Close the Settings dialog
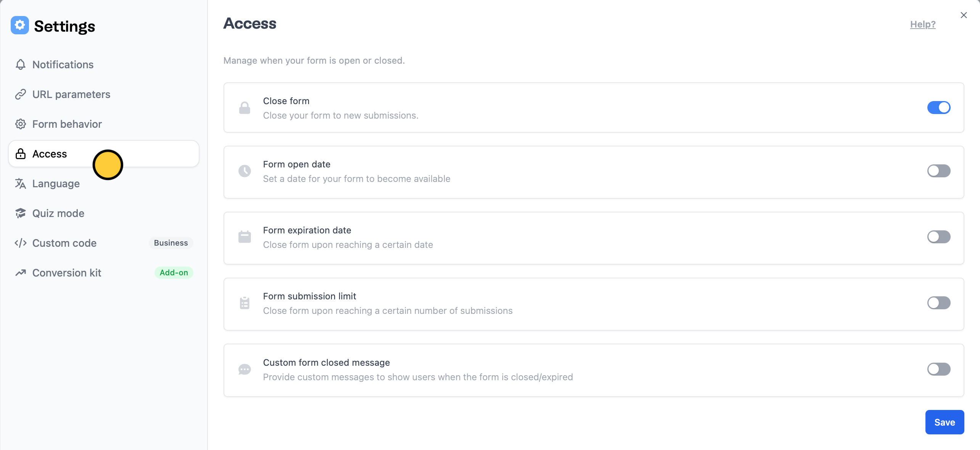The image size is (980, 450). (x=964, y=15)
